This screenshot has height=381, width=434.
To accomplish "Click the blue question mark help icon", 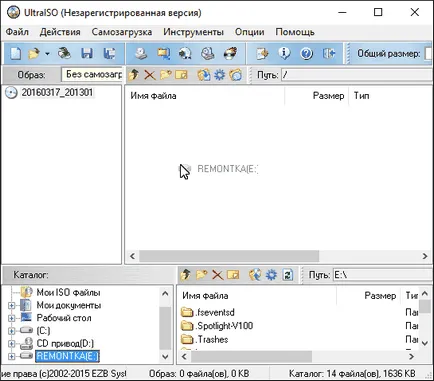I will pos(306,53).
